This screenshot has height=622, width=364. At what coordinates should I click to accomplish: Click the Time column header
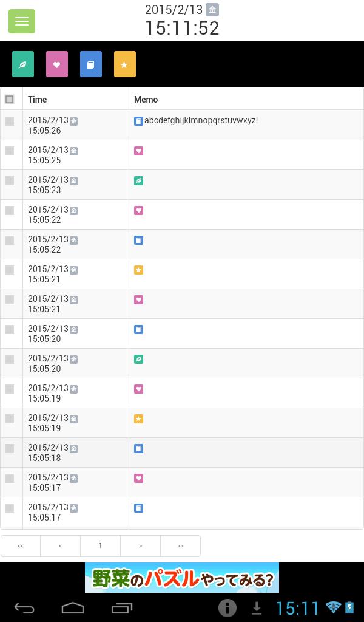(x=37, y=99)
